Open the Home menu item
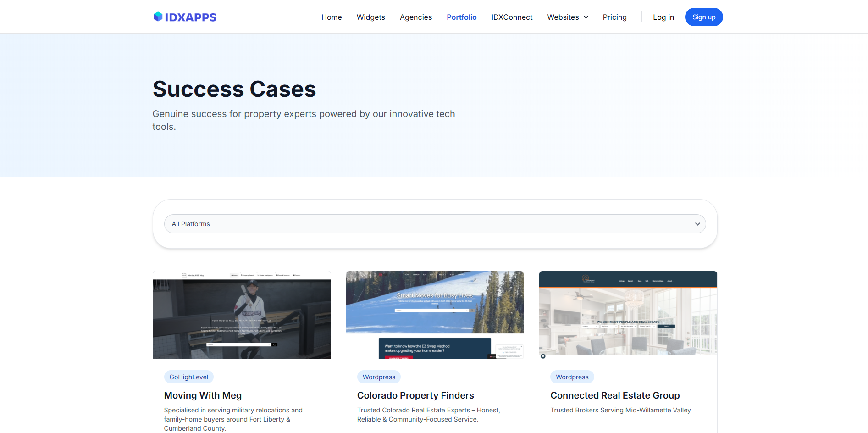 332,17
